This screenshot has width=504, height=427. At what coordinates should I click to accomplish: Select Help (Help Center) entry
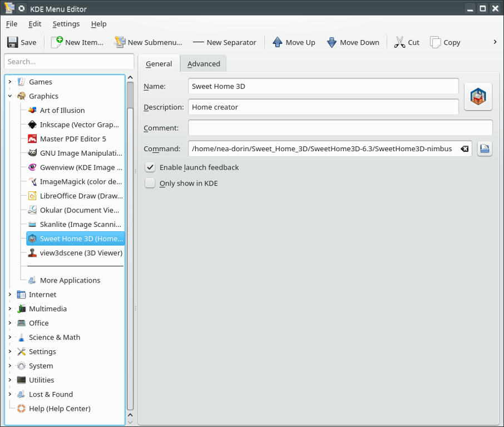[x=53, y=408]
